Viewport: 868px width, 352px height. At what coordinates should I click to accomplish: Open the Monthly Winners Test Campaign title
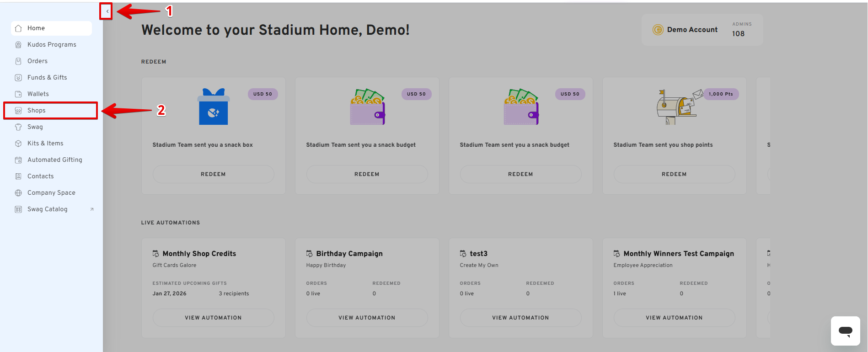(x=678, y=254)
